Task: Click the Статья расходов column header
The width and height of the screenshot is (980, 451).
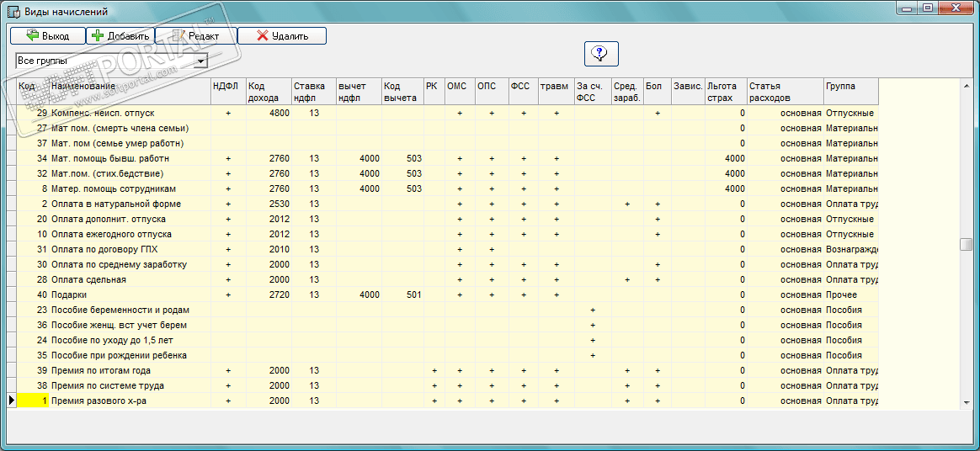Action: (x=785, y=91)
